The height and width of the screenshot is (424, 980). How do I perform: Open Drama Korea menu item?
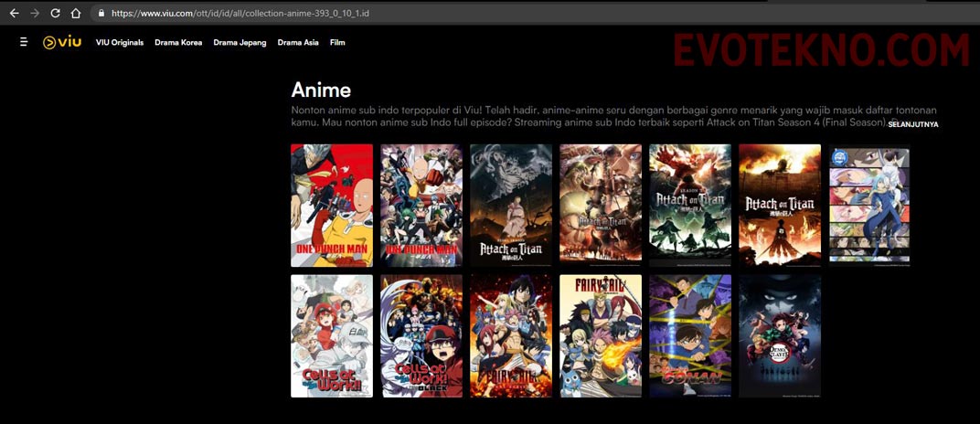(178, 42)
